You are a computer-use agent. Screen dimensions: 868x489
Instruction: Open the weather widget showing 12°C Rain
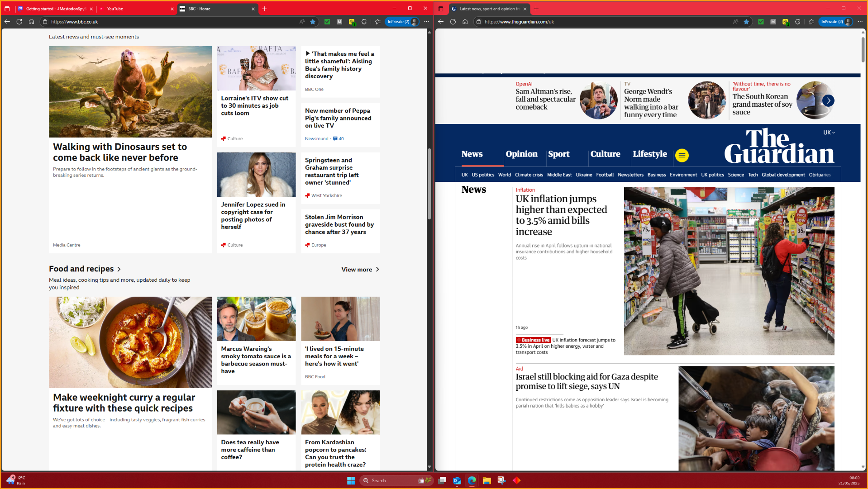(16, 480)
